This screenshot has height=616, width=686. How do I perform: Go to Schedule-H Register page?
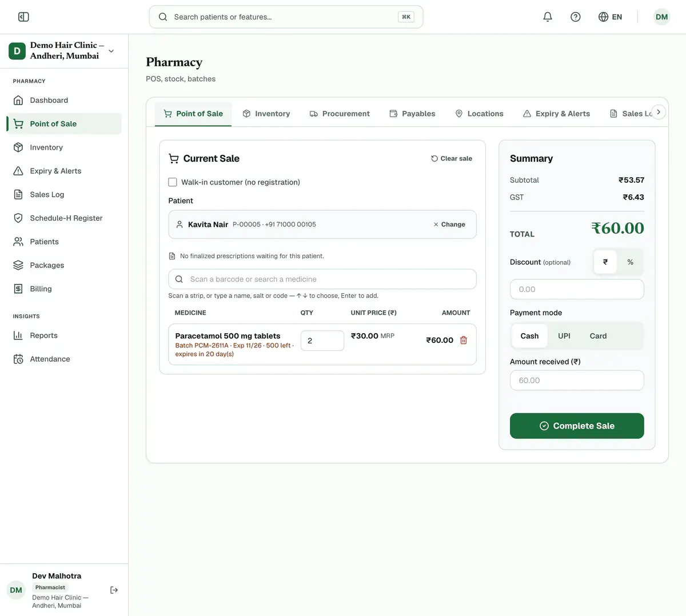tap(64, 218)
